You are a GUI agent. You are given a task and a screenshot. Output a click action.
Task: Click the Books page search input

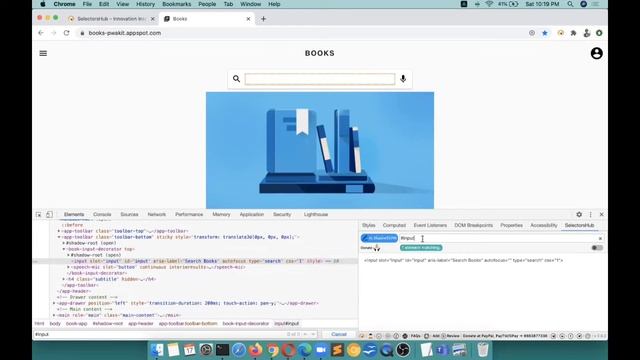tap(320, 79)
